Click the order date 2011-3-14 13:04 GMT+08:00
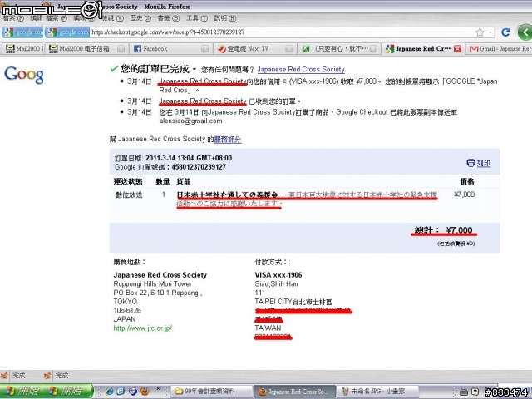 [189, 158]
